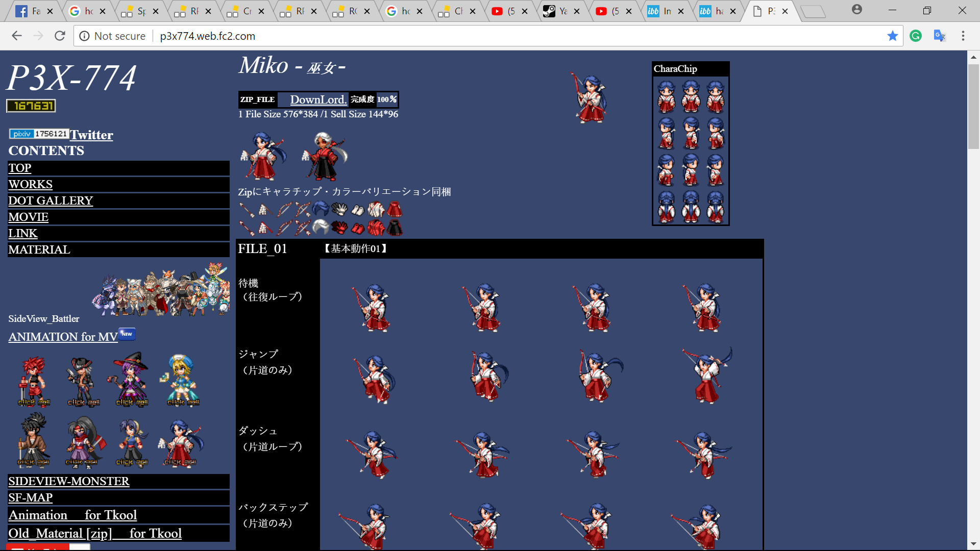Open Chrome's three-dot menu
The height and width of the screenshot is (551, 980).
click(x=963, y=36)
